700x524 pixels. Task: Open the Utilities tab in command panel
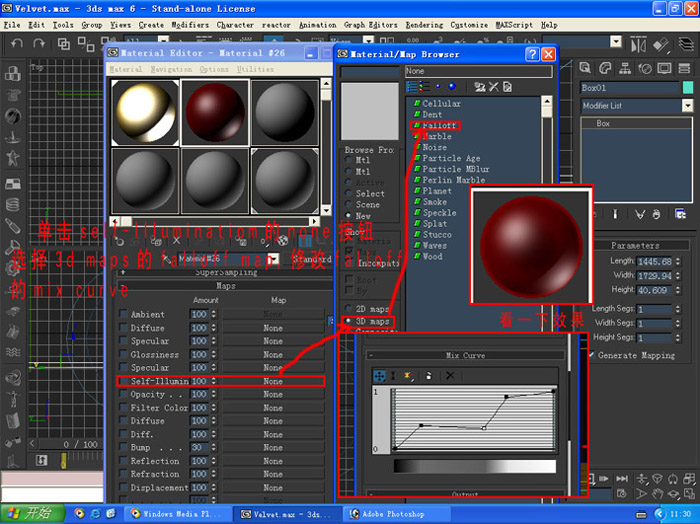click(684, 68)
